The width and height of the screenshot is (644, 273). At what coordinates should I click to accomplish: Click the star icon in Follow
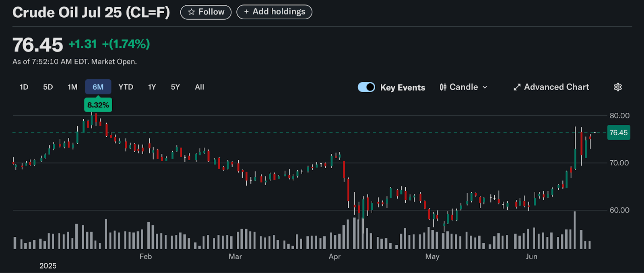[x=192, y=12]
